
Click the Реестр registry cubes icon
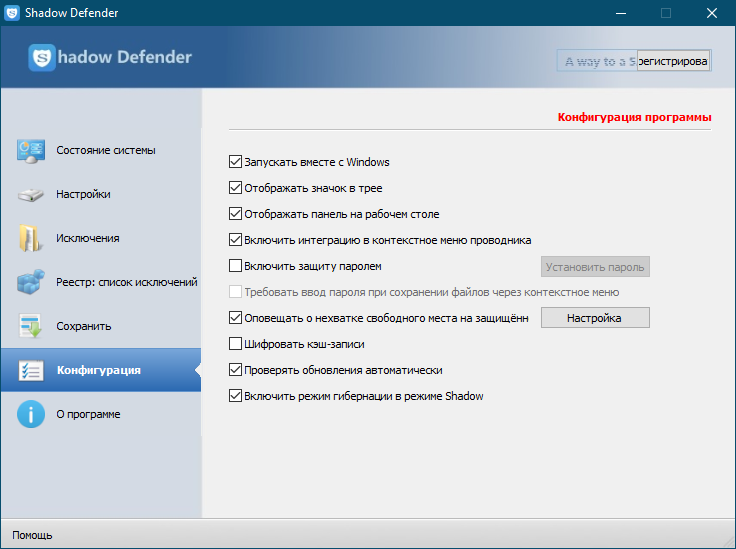31,282
